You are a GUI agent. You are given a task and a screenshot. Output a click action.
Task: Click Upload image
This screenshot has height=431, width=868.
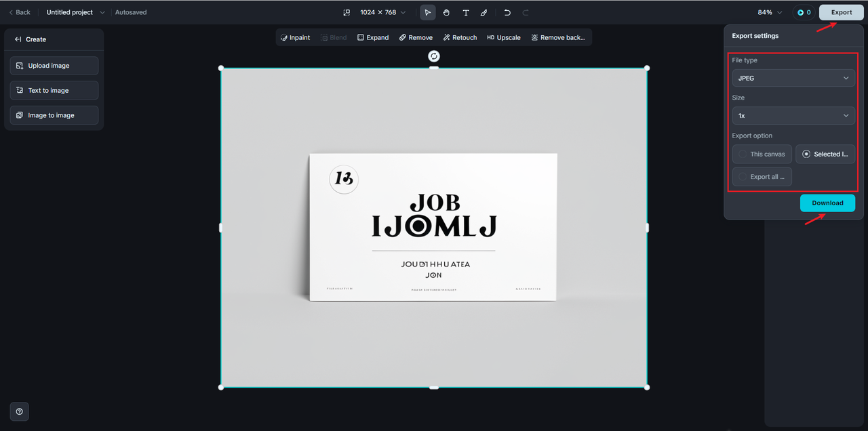click(54, 66)
